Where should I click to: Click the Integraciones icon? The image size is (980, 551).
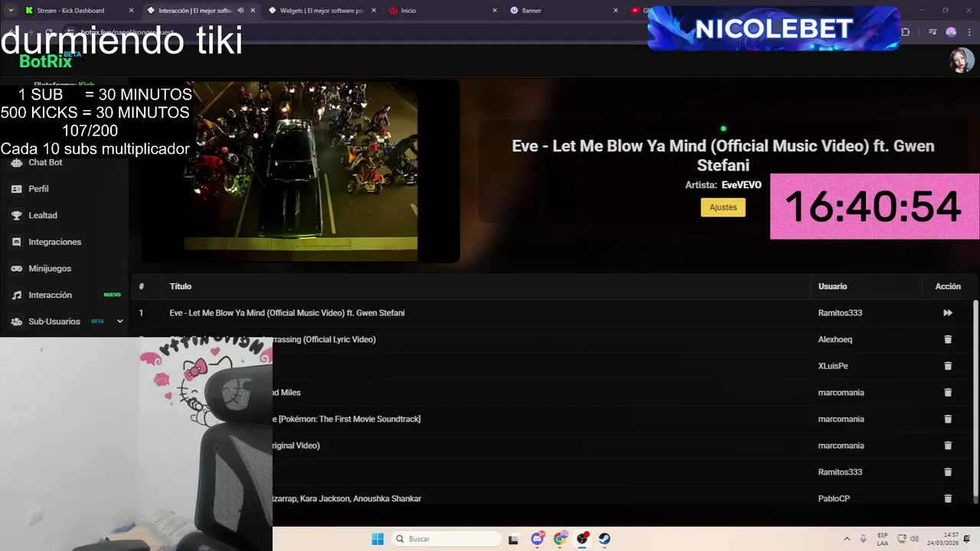[16, 242]
